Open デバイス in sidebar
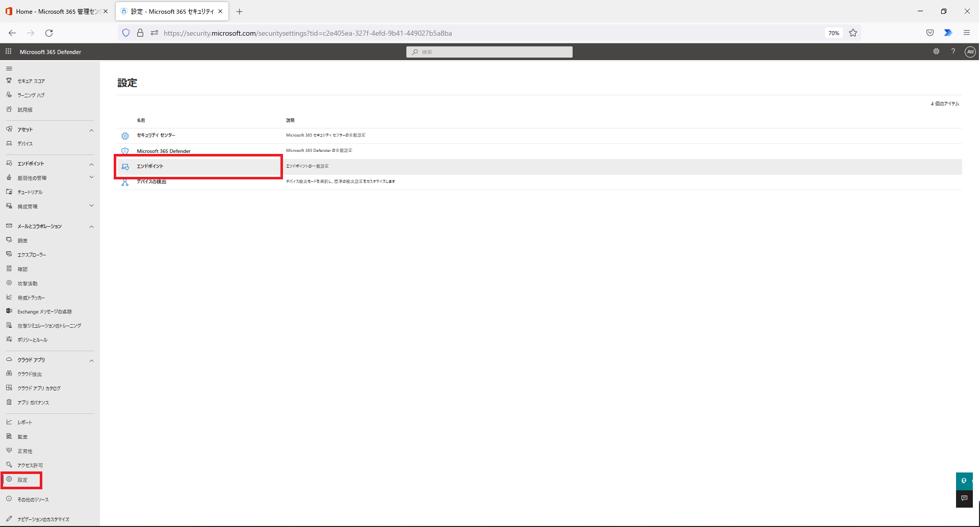 coord(25,144)
